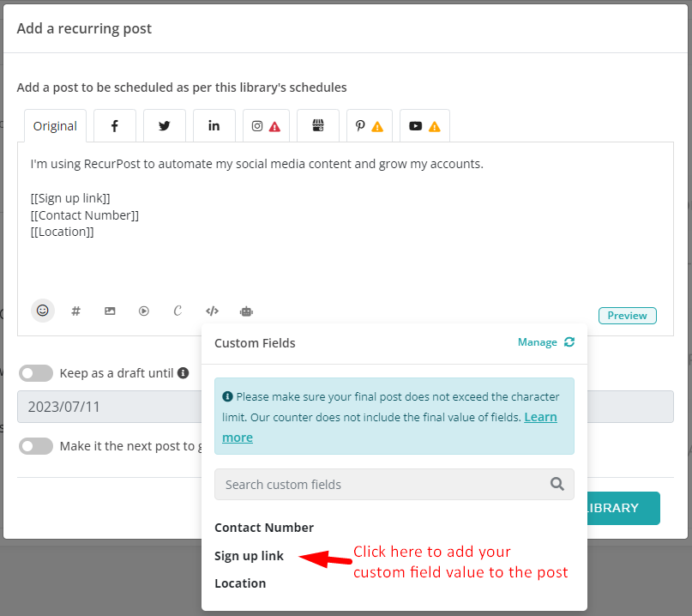Click the Preview button

627,315
